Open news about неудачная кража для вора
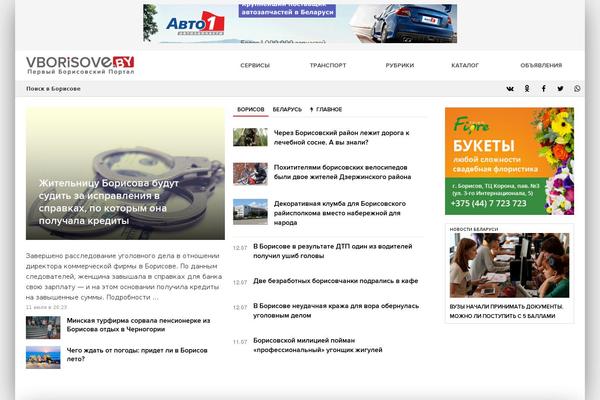 (x=336, y=311)
